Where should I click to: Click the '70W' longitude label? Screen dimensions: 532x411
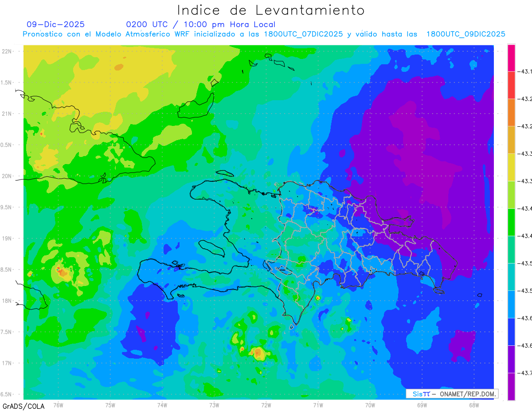coord(370,405)
